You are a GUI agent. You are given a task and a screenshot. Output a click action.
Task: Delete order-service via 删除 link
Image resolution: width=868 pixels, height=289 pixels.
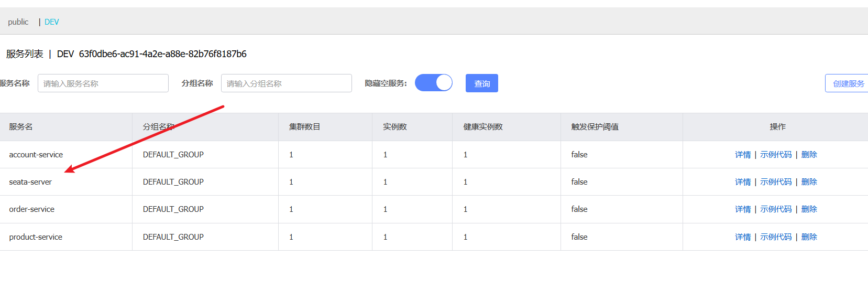(809, 209)
